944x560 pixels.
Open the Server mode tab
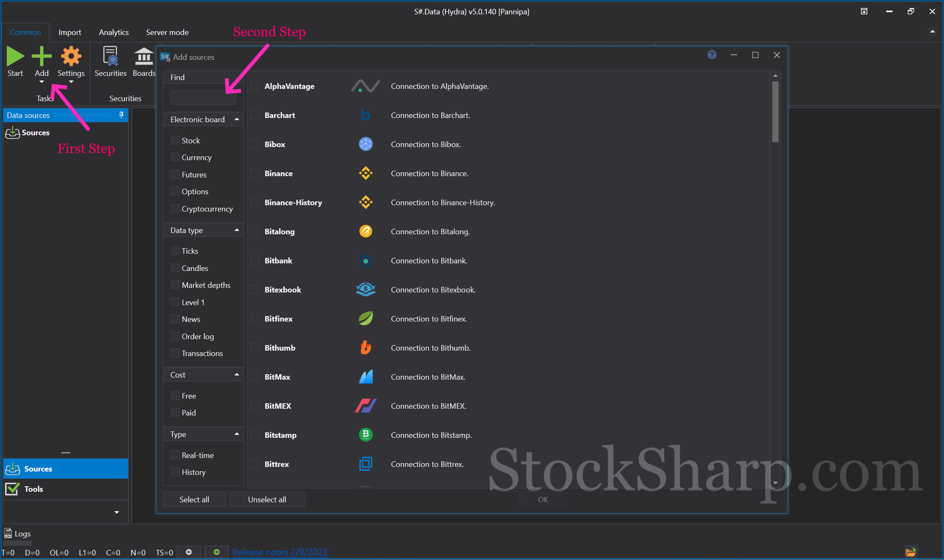(167, 32)
